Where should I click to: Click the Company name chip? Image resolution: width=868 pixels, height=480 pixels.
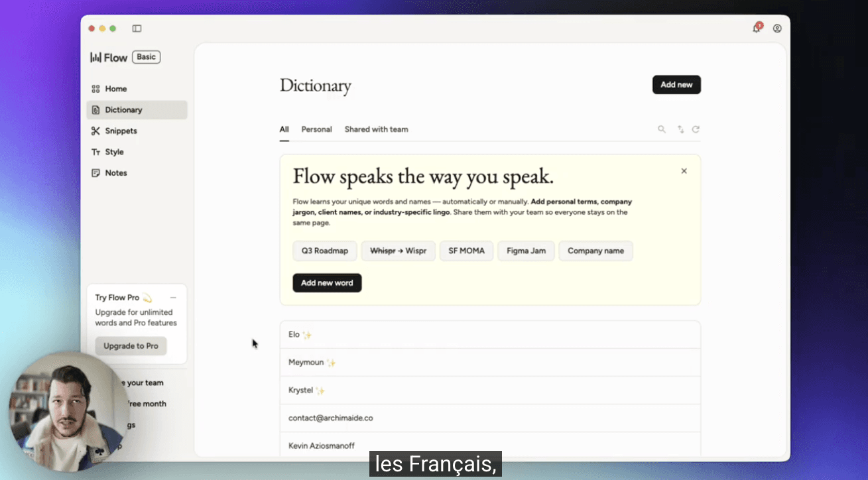click(x=595, y=251)
